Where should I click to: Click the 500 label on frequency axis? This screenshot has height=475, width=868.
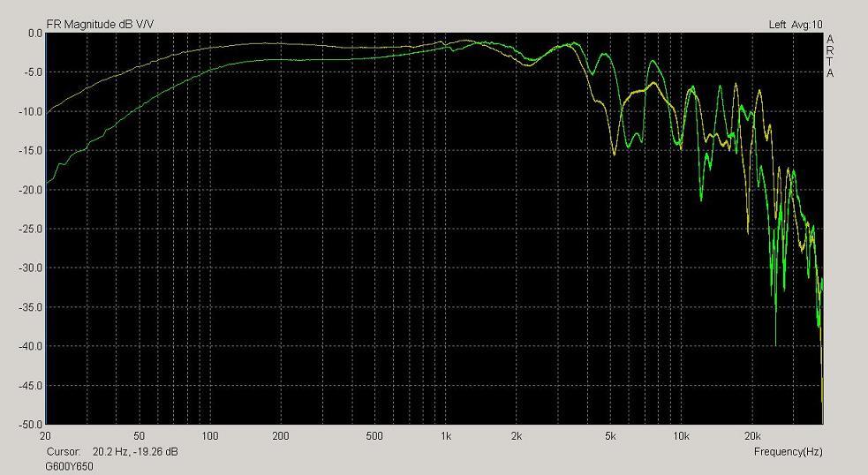click(x=374, y=436)
